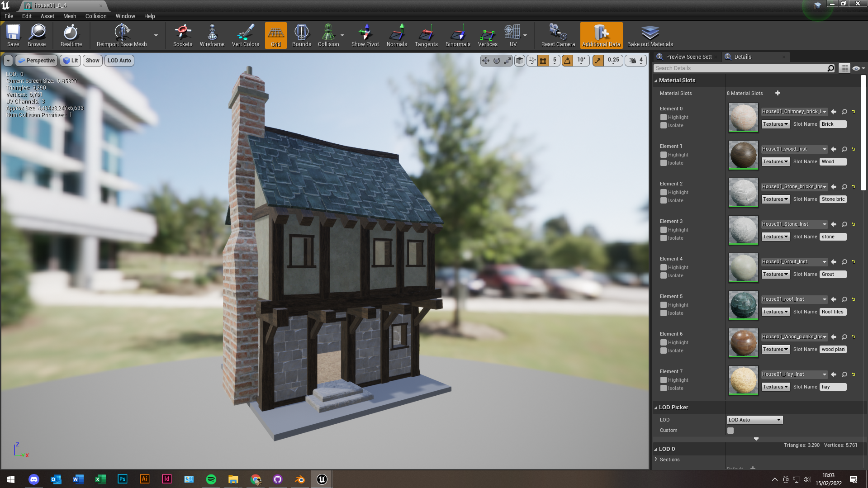Screen dimensions: 868x488
Task: Enable Wireframe view mode
Action: coord(212,35)
